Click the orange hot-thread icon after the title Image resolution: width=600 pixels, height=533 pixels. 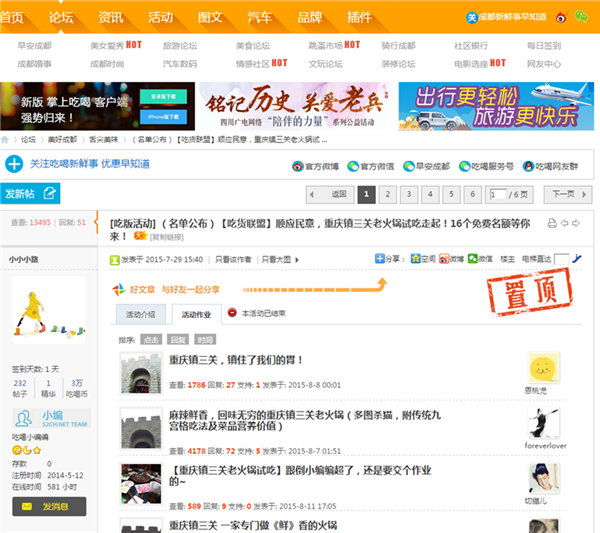pyautogui.click(x=140, y=236)
